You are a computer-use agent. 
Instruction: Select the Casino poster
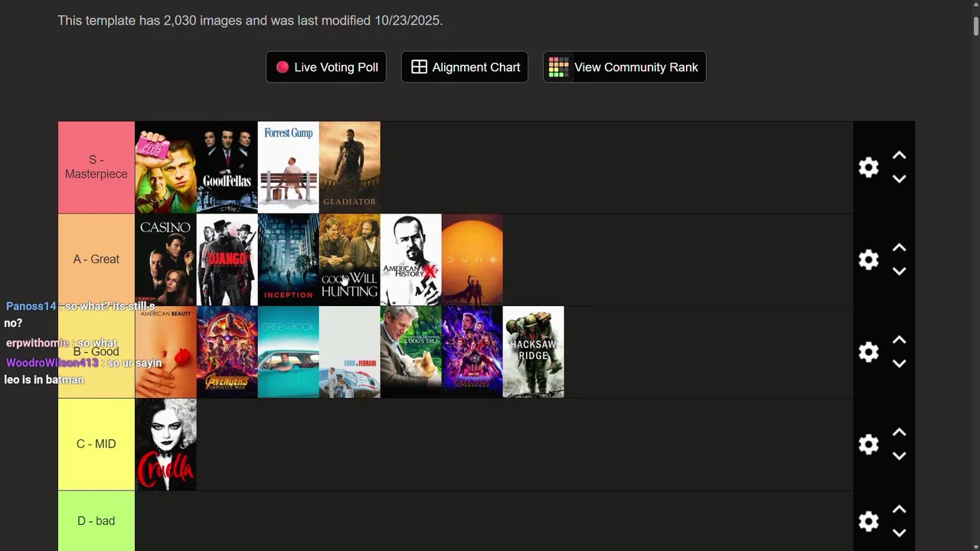click(x=166, y=260)
